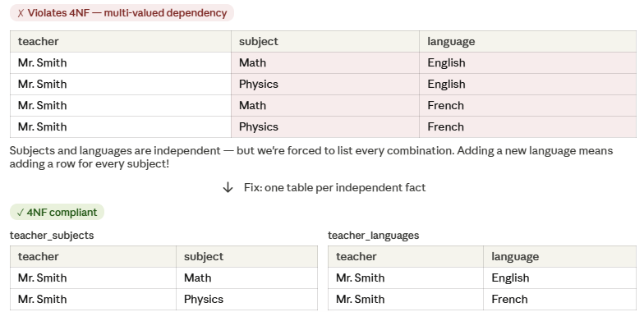Click the 'Physics' cell in the last top-table row
Image resolution: width=644 pixels, height=312 pixels.
(x=325, y=126)
